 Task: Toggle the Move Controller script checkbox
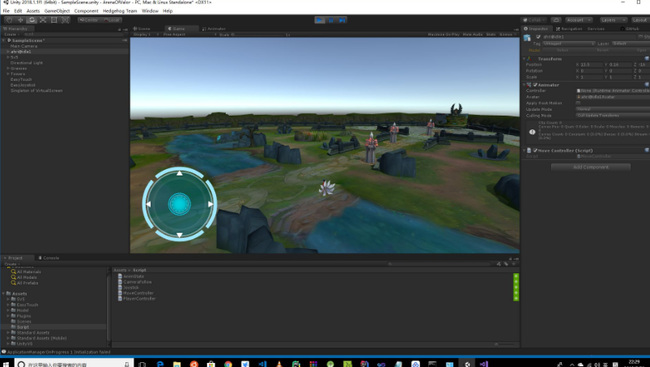[x=535, y=151]
